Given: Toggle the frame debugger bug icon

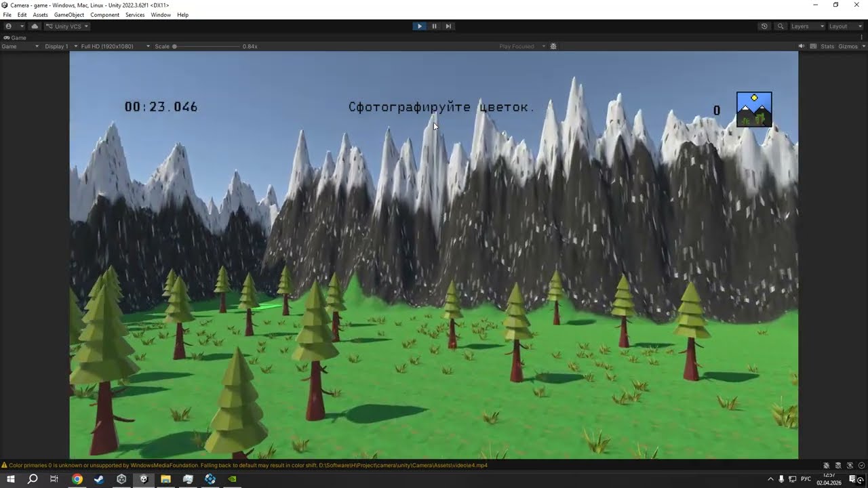Looking at the screenshot, I should [553, 47].
